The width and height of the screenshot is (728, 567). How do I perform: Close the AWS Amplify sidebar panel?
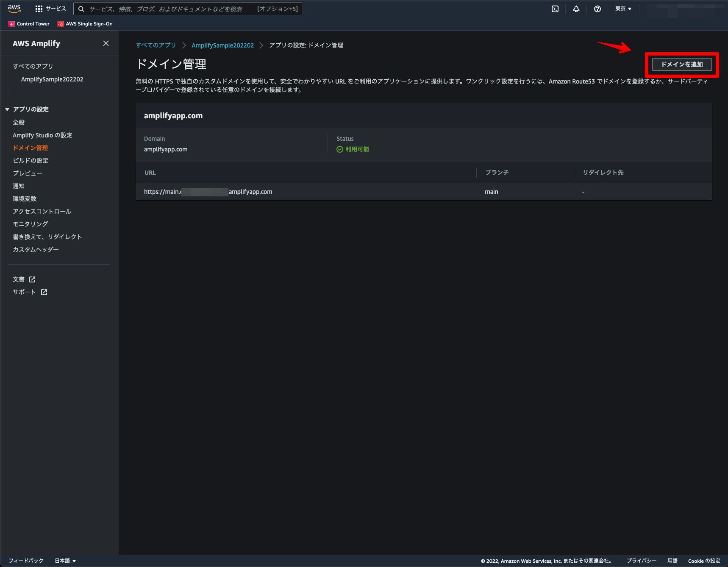[106, 43]
